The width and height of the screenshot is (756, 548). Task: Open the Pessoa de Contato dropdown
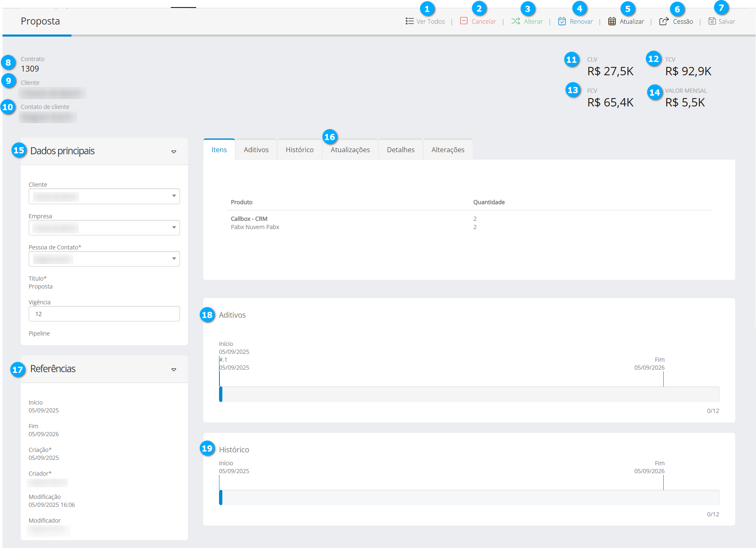click(174, 259)
